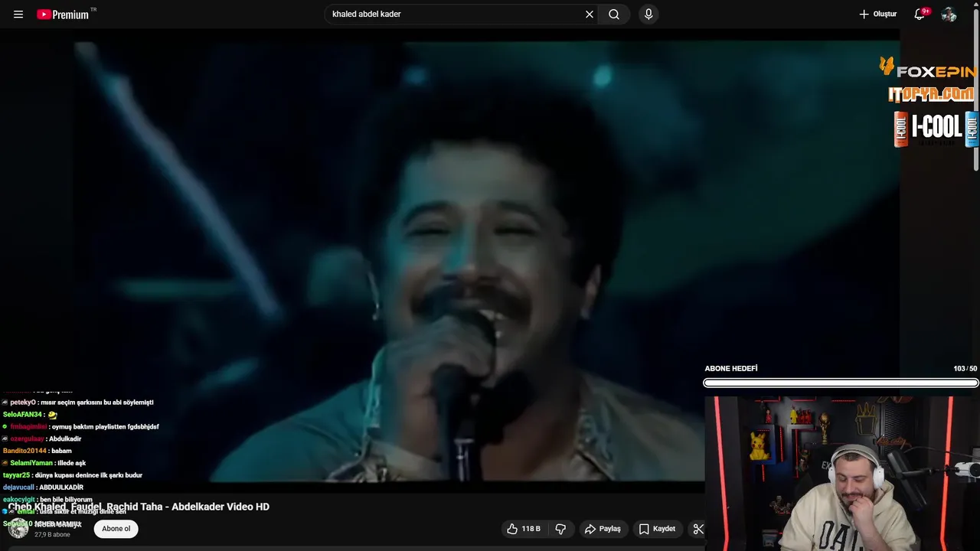Click the streamer webcam overlay
The height and width of the screenshot is (551, 980).
(842, 473)
